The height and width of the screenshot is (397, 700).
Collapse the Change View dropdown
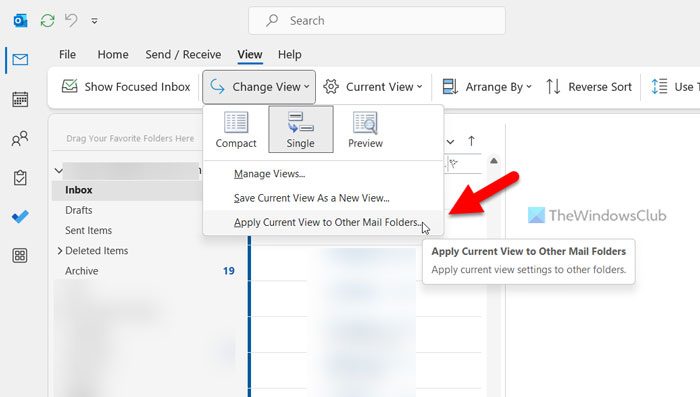point(259,87)
